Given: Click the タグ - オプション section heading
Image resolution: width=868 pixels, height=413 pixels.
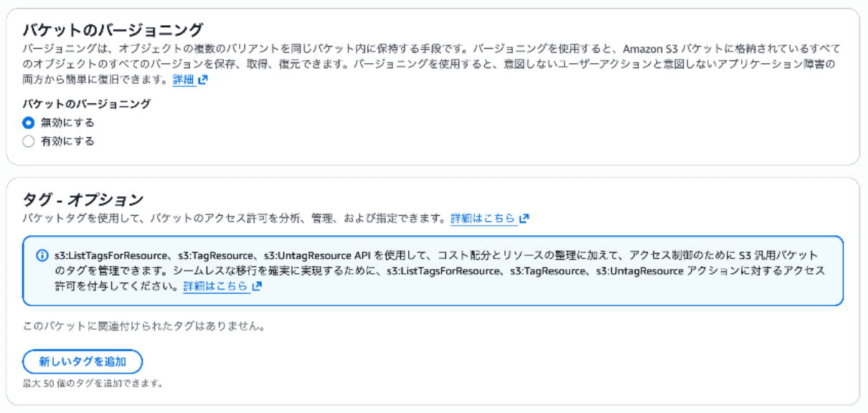Looking at the screenshot, I should 83,199.
